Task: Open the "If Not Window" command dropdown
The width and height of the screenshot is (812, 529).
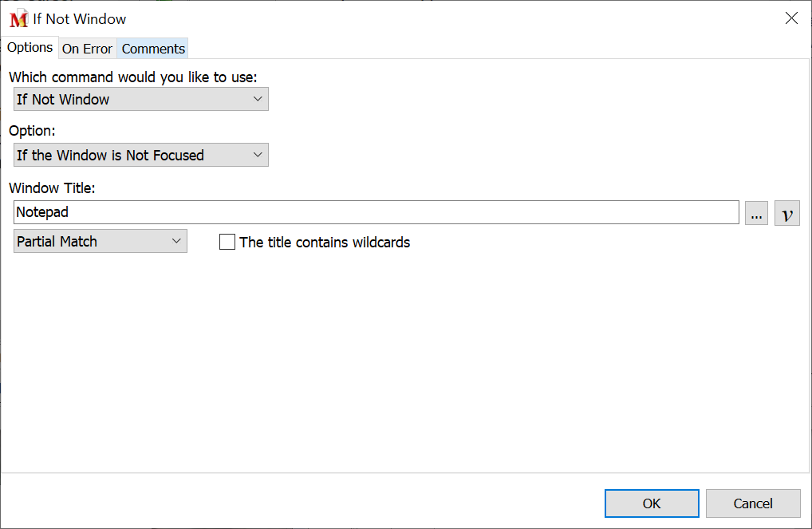Action: tap(141, 99)
